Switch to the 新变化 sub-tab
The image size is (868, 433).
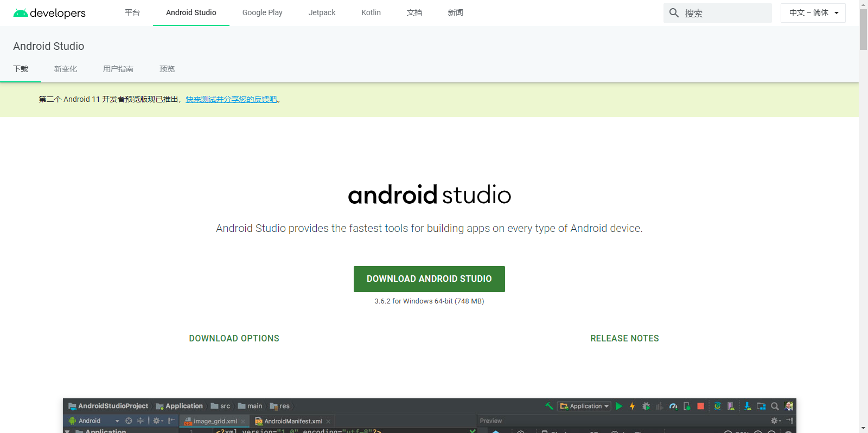click(66, 69)
